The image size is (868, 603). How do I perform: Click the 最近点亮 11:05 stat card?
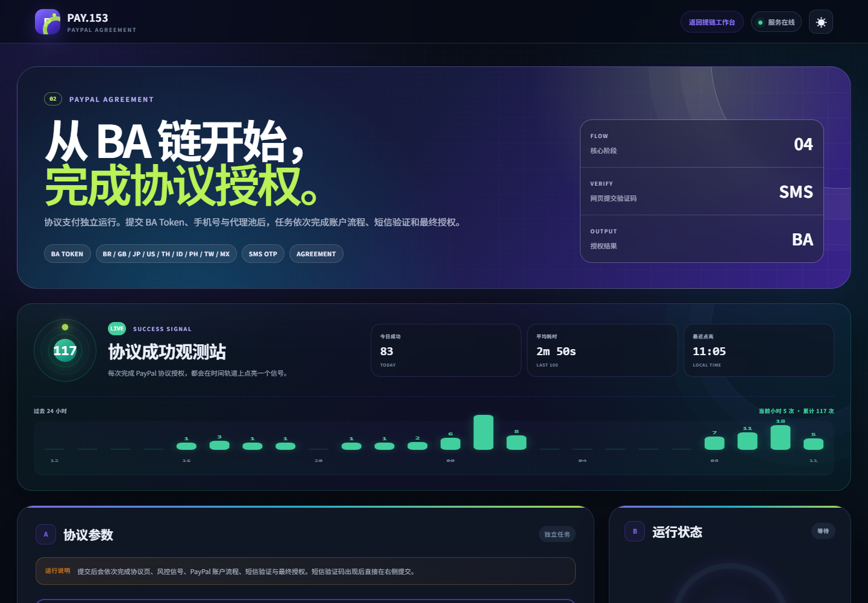759,350
